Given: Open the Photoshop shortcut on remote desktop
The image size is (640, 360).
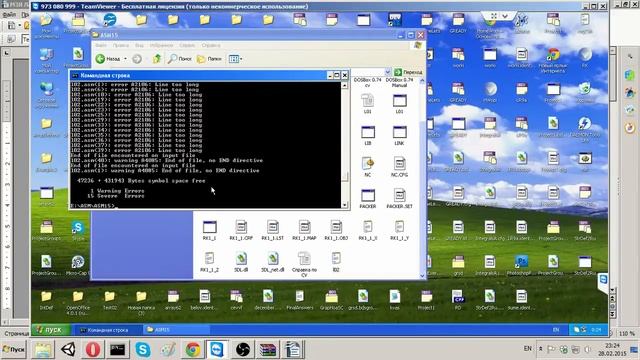Looking at the screenshot, I should (521, 265).
